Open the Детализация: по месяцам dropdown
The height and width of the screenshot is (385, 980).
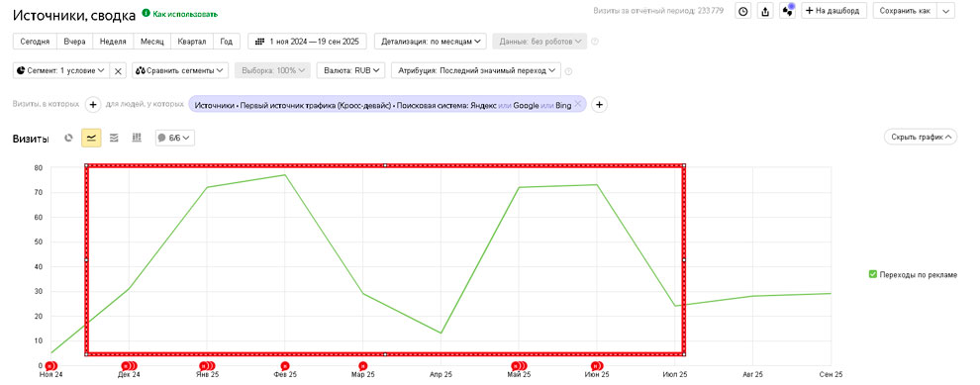click(x=431, y=42)
